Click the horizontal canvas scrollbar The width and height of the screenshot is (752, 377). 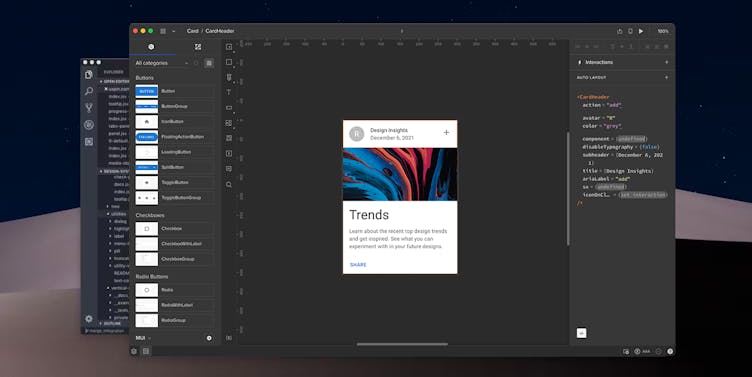(402, 344)
